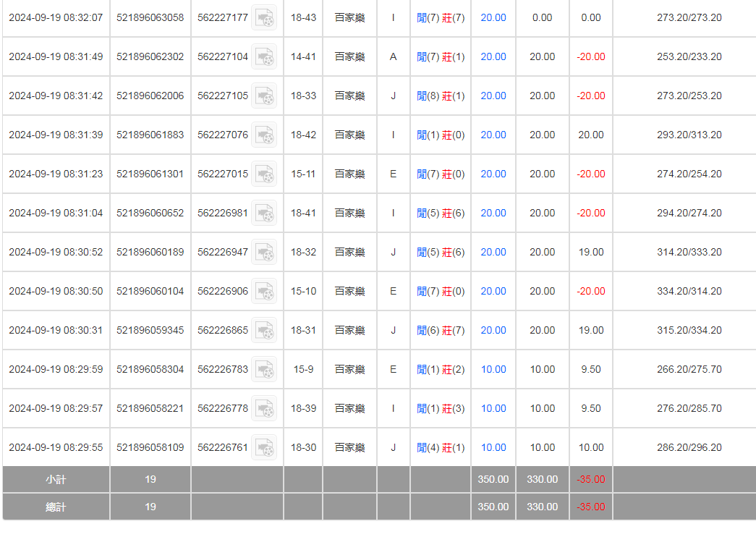
Task: Play the replay for round 562226783
Action: (x=264, y=369)
